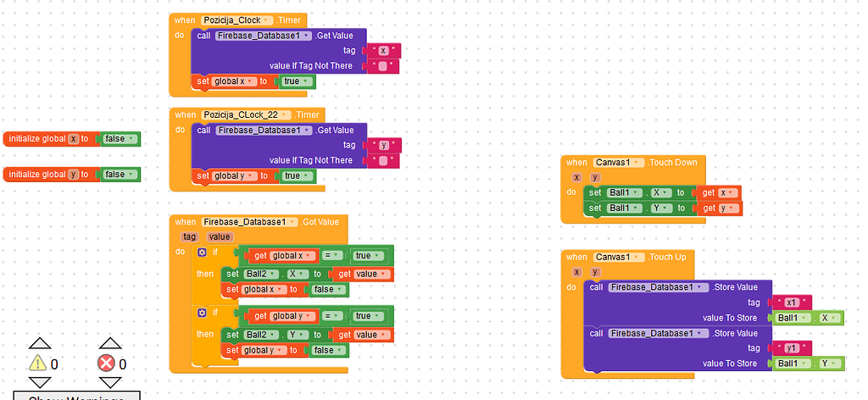
Task: Select the '.Touch Down' event block label
Action: coord(672,163)
